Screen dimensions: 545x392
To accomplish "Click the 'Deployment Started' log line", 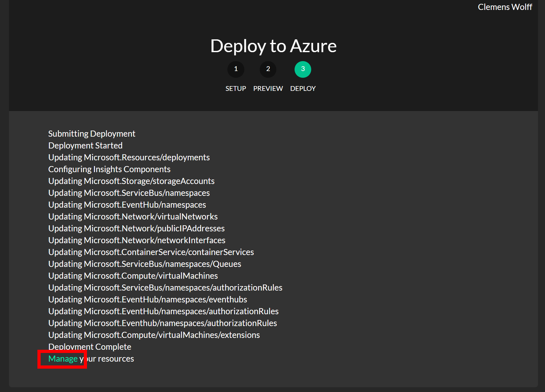I will pos(85,146).
